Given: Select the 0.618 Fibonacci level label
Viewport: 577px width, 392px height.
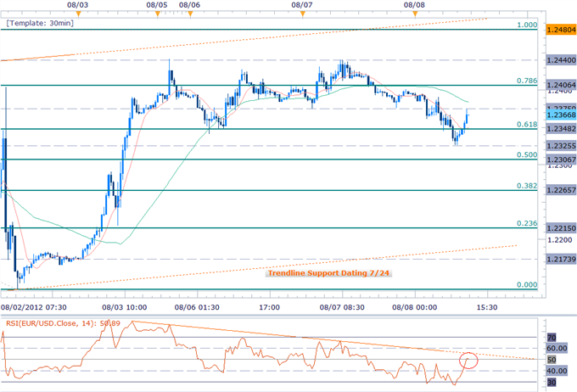Looking at the screenshot, I should tap(527, 124).
